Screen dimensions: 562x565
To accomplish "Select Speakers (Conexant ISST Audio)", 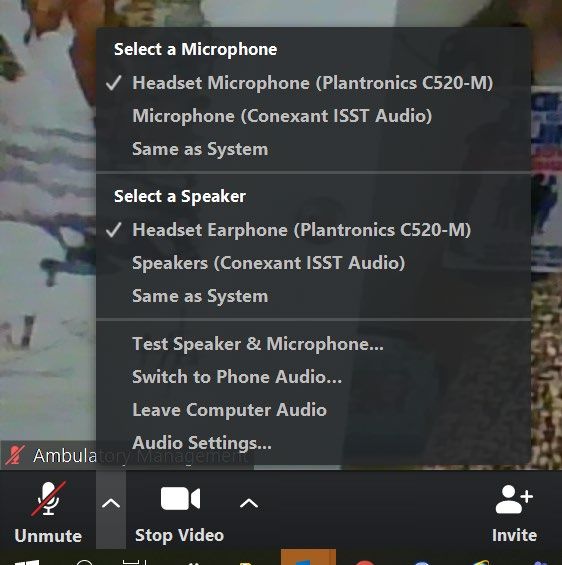I will 313,263.
